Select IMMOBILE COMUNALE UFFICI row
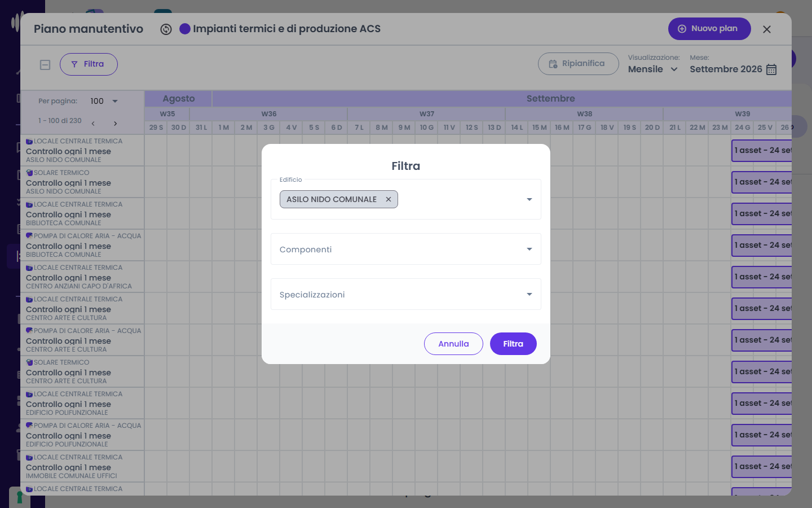This screenshot has width=812, height=508. [x=82, y=466]
